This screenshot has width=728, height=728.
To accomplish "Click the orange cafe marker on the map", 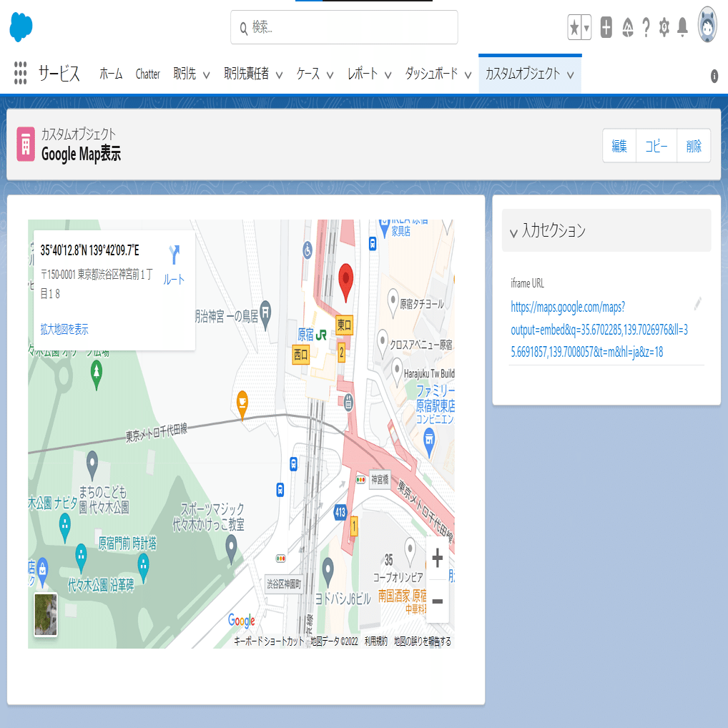I will pyautogui.click(x=242, y=405).
